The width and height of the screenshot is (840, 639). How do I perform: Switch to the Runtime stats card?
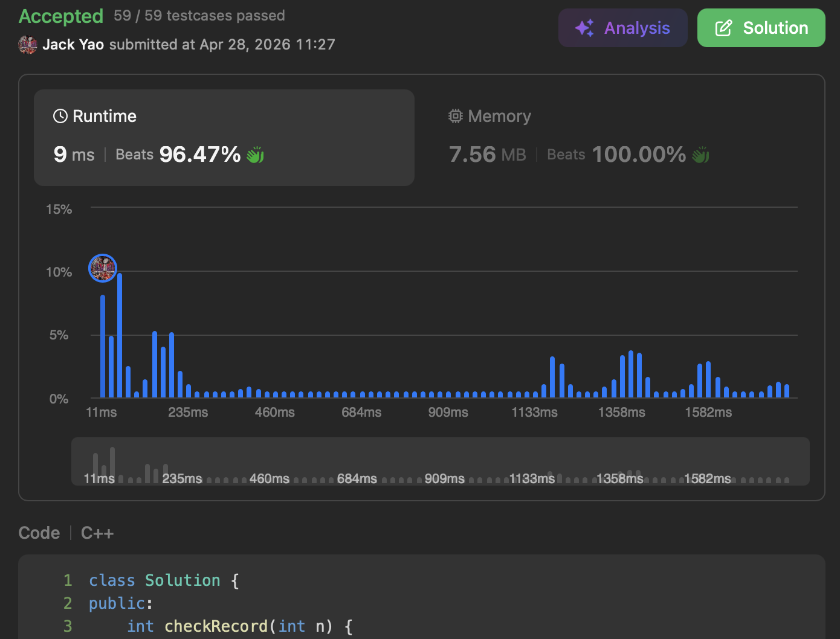tap(224, 138)
